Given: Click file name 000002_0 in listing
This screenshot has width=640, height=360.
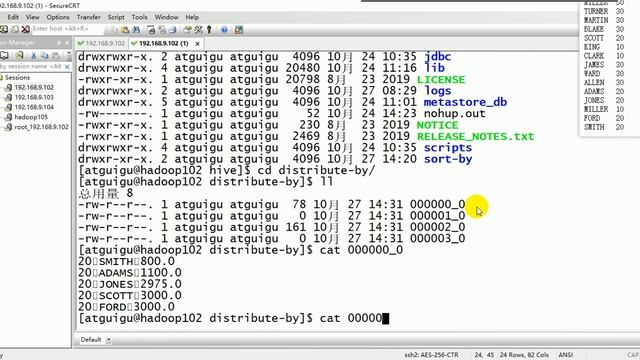Looking at the screenshot, I should pyautogui.click(x=438, y=227).
